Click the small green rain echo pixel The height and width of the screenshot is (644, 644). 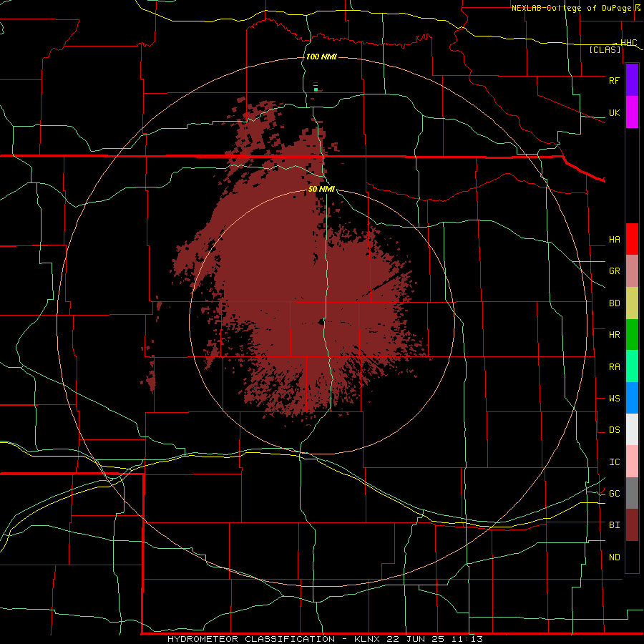316,89
